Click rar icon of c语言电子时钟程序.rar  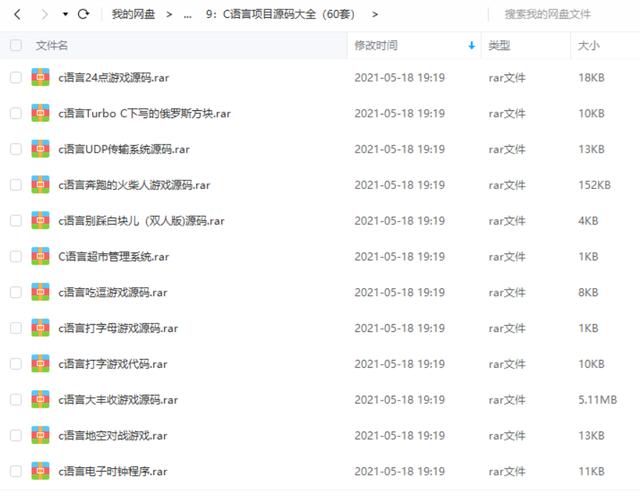coord(40,471)
